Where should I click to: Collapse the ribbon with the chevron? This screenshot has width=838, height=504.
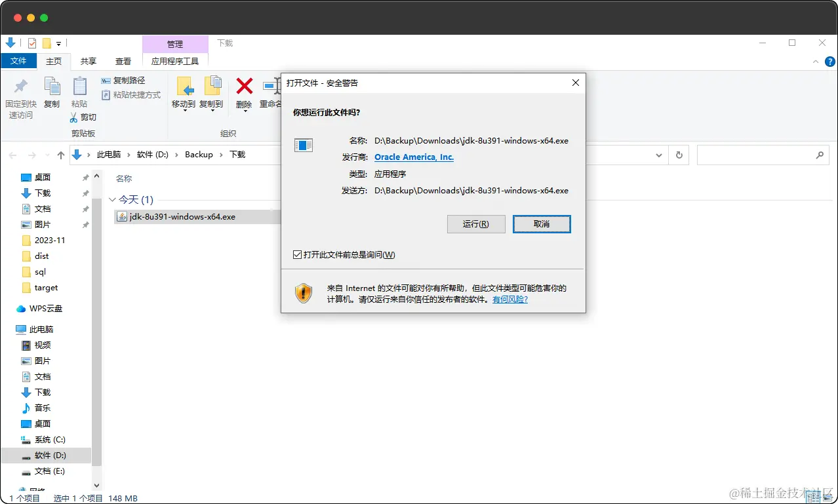816,62
